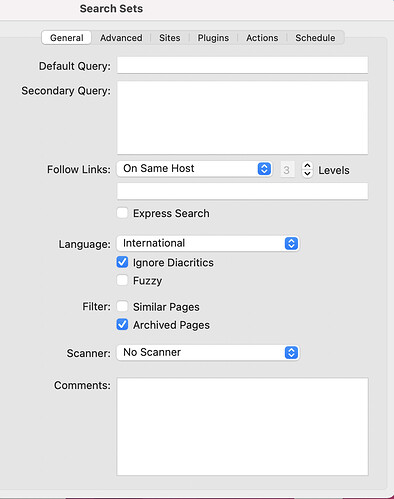Click the Default Query input field
Viewport: 394px width, 499px height.
click(x=242, y=65)
